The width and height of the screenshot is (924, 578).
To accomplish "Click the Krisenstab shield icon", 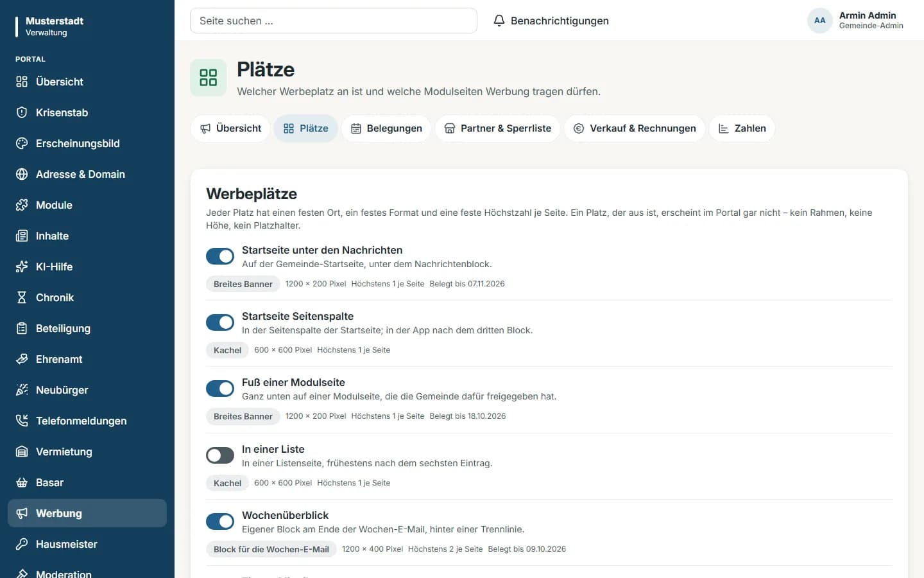I will click(22, 112).
